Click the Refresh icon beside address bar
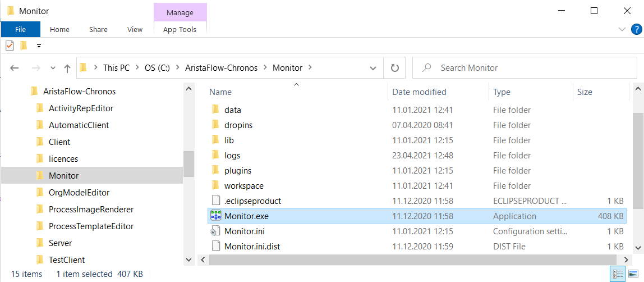Screen dimensions: 644x282 (x=395, y=68)
